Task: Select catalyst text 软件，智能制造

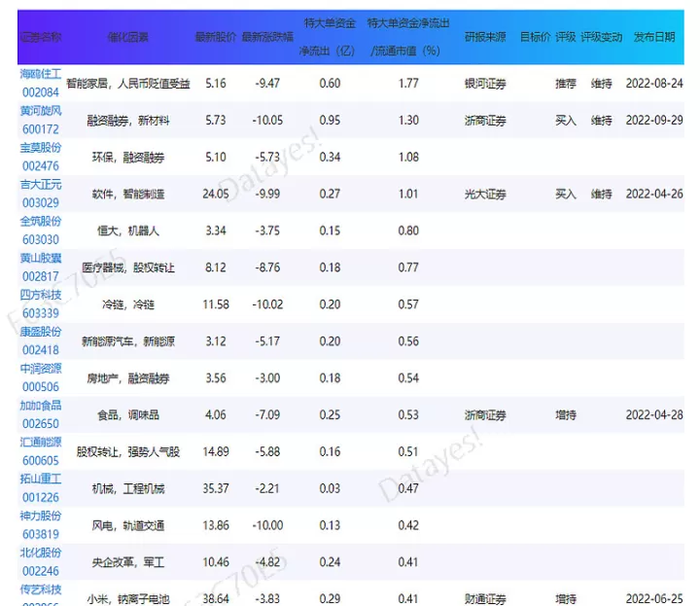Action: 128,195
